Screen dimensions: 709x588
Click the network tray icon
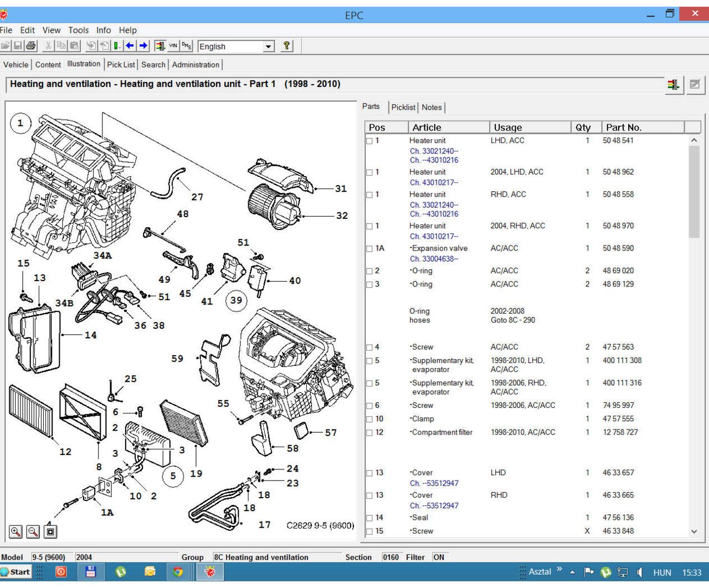[623, 572]
